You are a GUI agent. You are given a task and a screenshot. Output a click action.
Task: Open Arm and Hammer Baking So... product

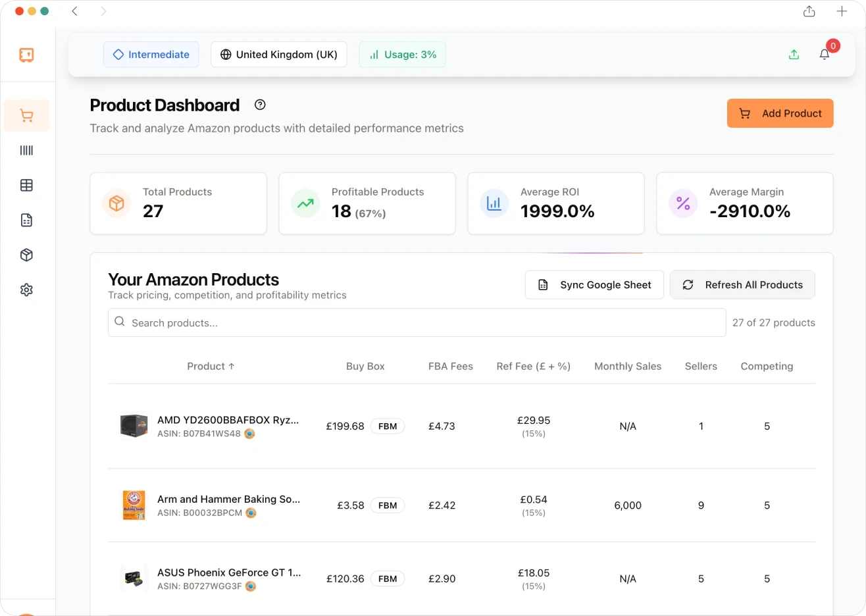tap(228, 500)
